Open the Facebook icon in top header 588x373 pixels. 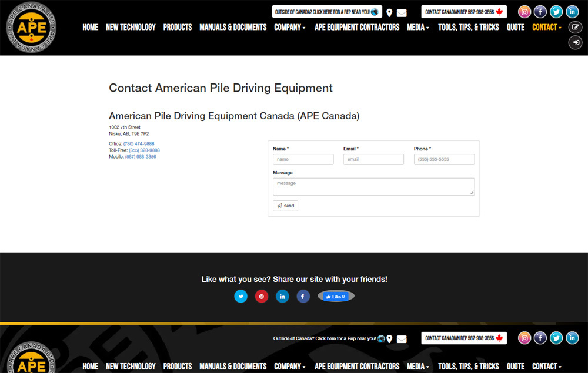coord(540,12)
